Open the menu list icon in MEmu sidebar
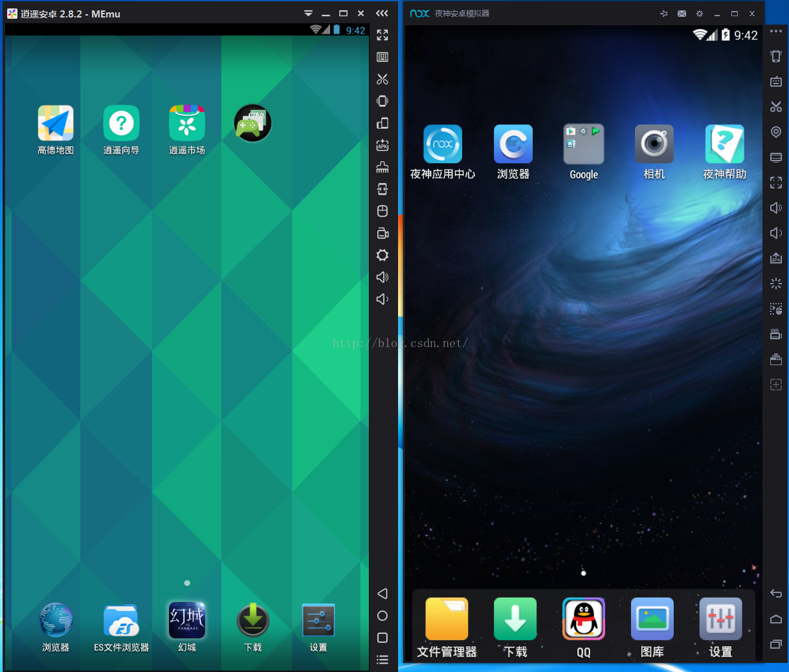This screenshot has height=672, width=789. (383, 660)
